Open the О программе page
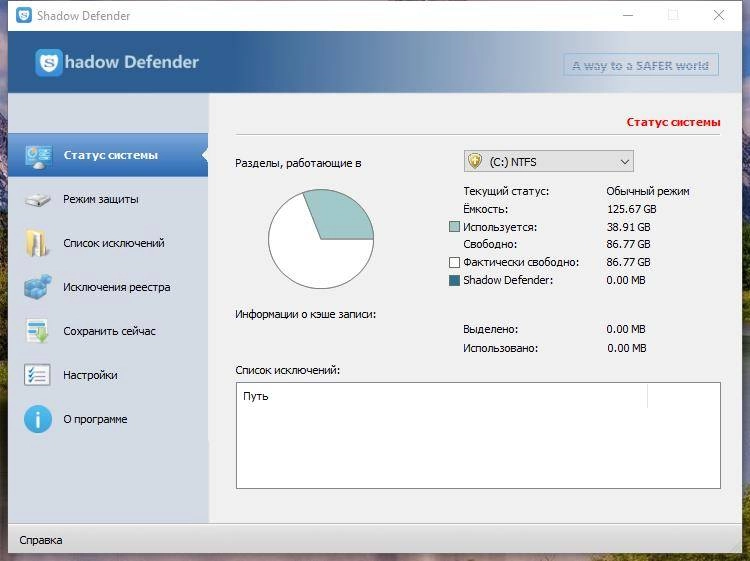The image size is (750, 561). coord(108,419)
